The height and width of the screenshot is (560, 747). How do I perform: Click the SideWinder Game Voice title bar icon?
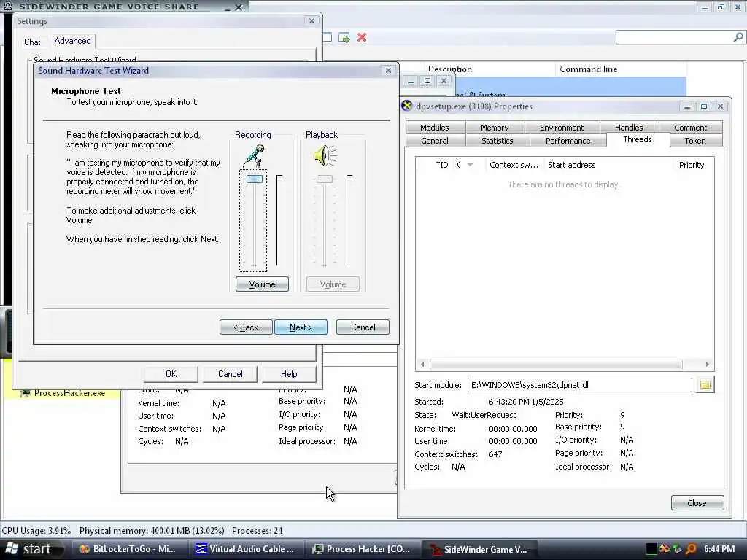8,6
